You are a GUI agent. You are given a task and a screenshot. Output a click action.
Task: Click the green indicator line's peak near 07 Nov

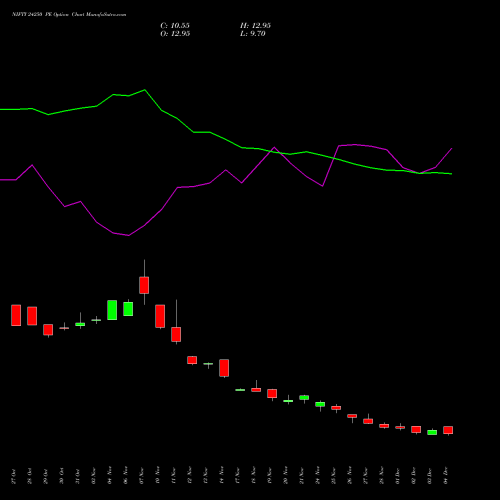click(x=144, y=90)
